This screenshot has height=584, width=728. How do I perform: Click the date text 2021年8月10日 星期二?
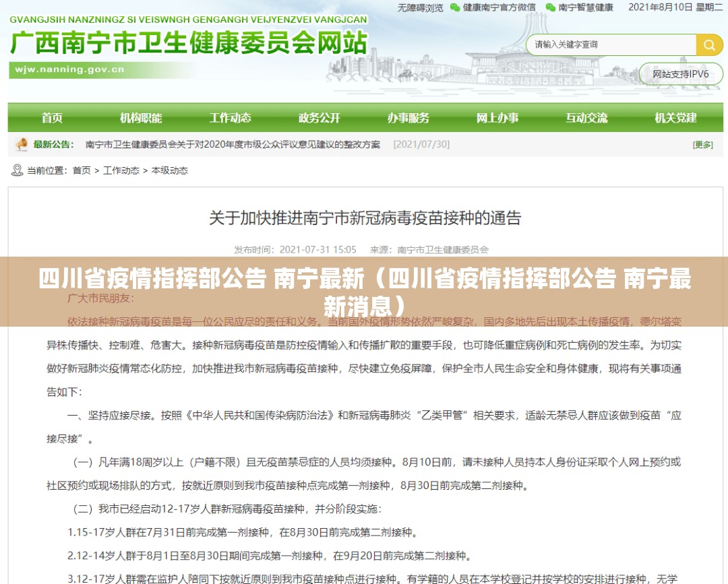tap(675, 7)
